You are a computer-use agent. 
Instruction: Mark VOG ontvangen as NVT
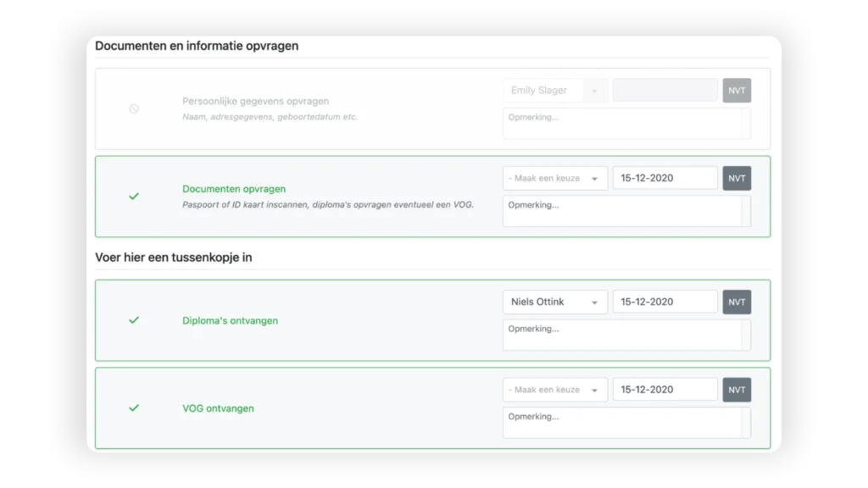click(737, 390)
